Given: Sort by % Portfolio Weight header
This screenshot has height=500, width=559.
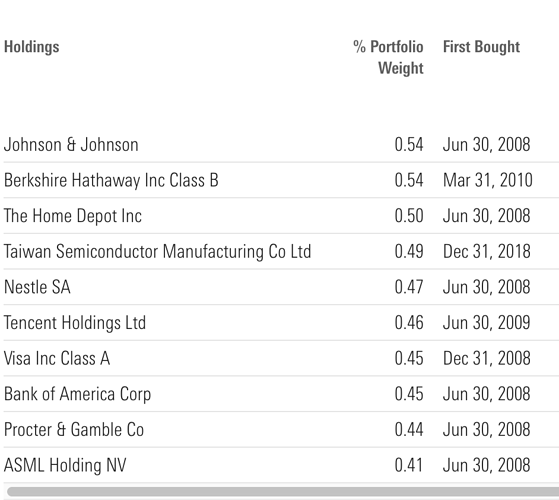Looking at the screenshot, I should 388,57.
